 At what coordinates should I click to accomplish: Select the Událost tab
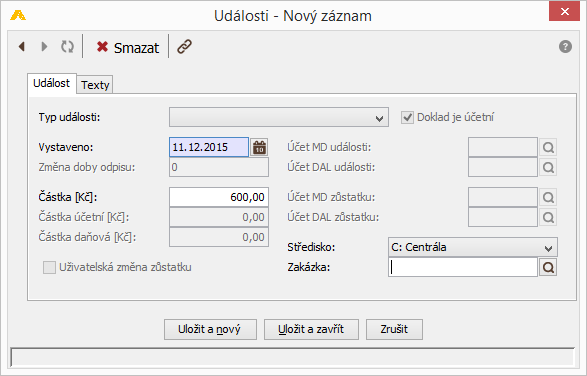[52, 83]
